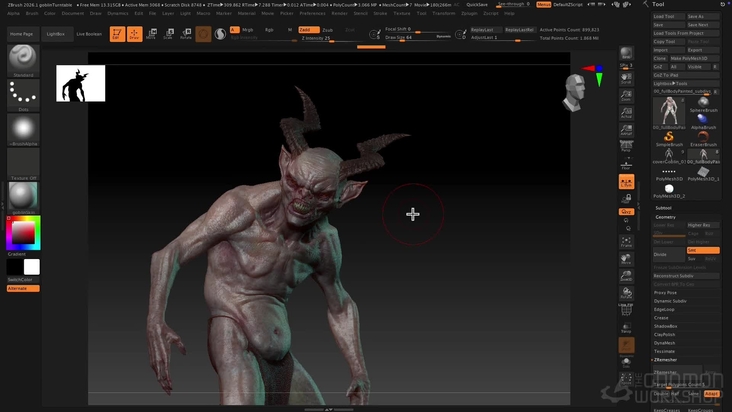Click the Divide button

[x=669, y=254]
